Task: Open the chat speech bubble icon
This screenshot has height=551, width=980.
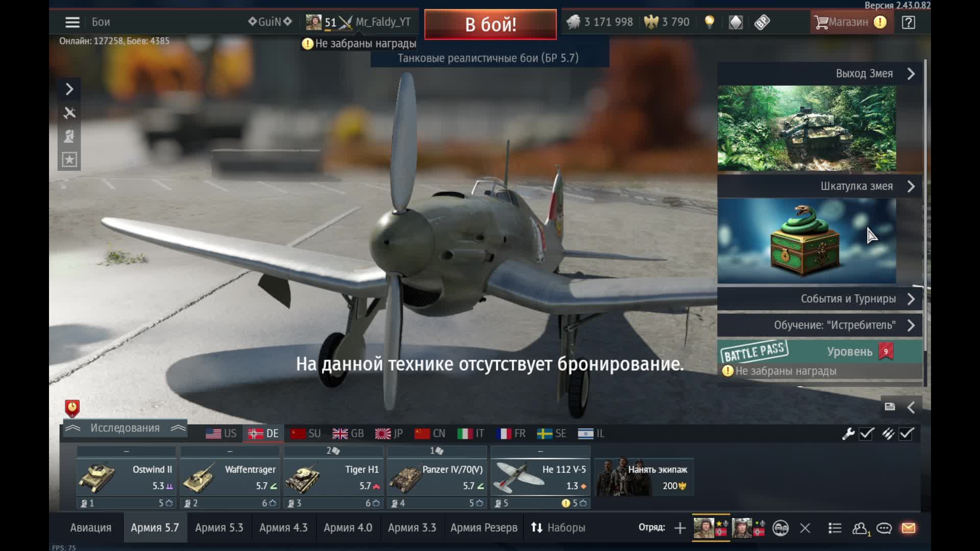Action: tap(884, 528)
